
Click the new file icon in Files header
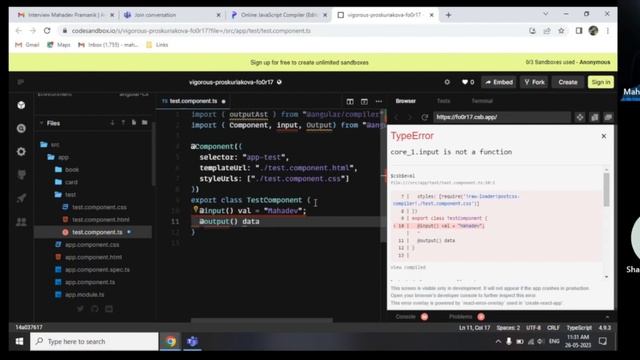[134, 123]
